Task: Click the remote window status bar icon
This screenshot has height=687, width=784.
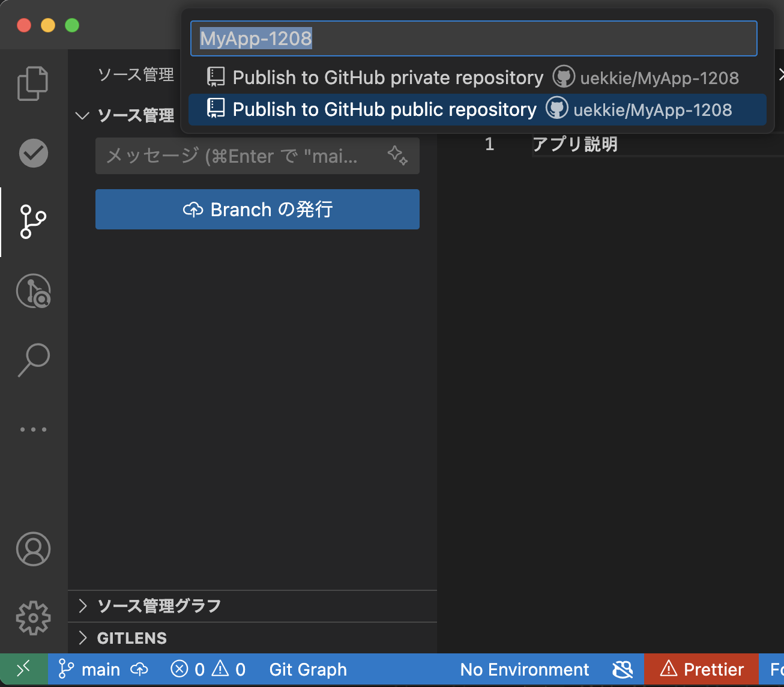Action: click(23, 670)
